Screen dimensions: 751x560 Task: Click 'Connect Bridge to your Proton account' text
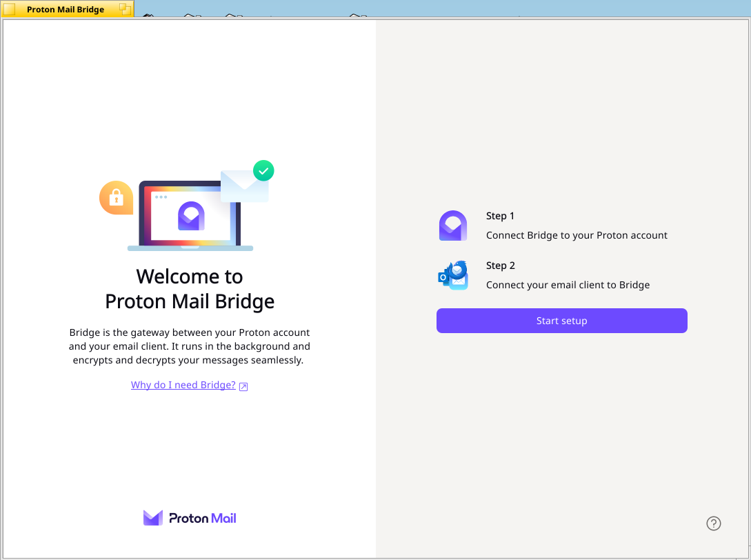[x=577, y=235]
